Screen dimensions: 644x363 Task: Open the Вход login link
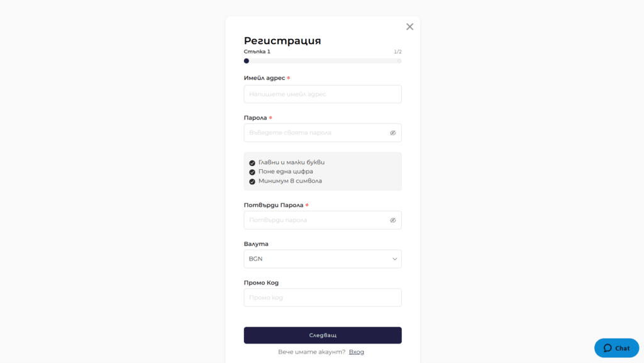click(x=356, y=352)
